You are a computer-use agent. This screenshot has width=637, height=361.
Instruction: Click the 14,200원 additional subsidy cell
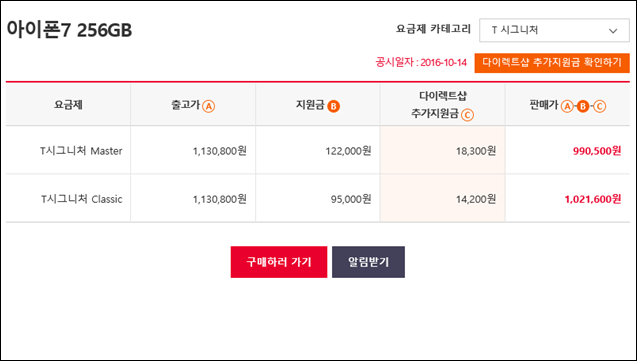click(442, 199)
